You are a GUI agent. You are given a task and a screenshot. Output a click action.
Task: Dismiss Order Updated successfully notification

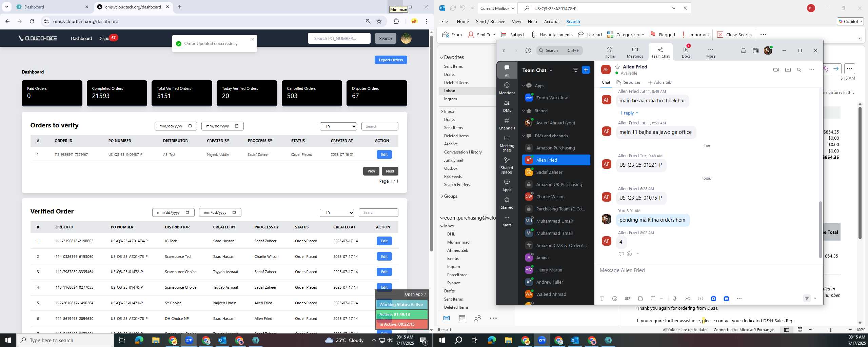pyautogui.click(x=252, y=39)
